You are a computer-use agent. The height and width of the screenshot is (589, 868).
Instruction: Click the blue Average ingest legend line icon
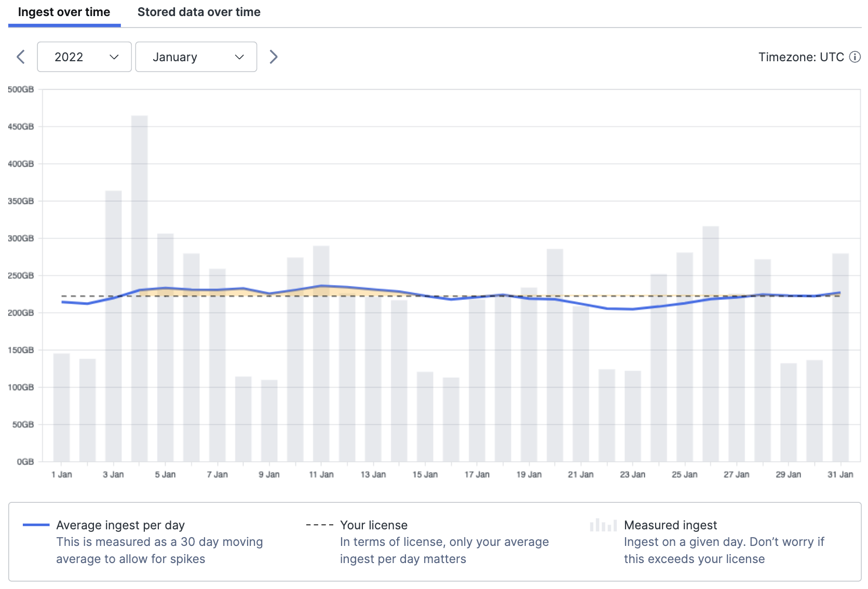click(36, 525)
